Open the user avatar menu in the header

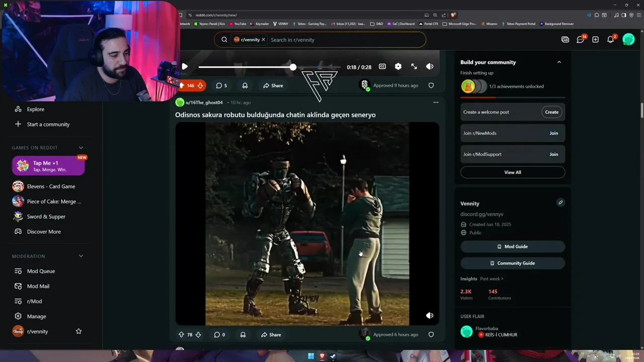pos(628,39)
